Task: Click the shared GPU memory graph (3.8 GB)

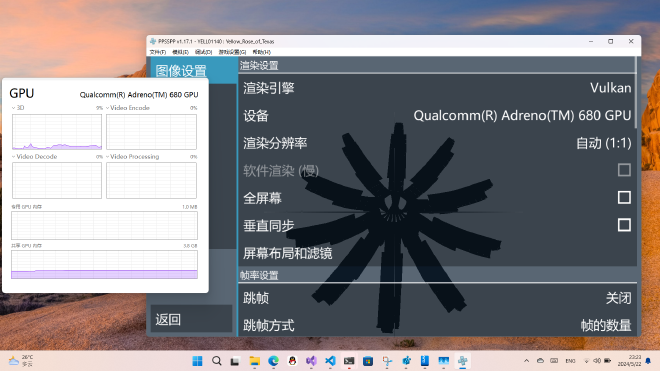Action: (x=104, y=264)
